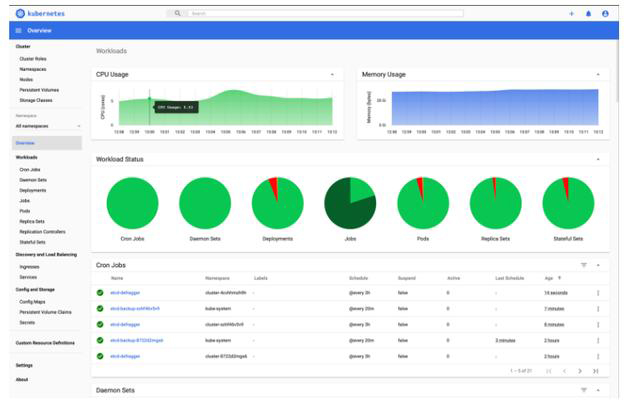Collapse the Cron Jobs card
Screen dimensions: 640x400
598,265
